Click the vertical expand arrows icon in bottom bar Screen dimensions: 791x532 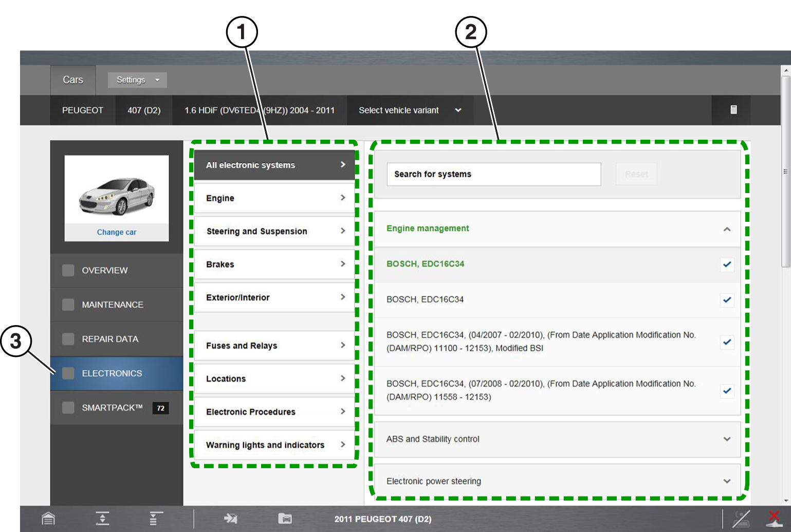tap(102, 519)
